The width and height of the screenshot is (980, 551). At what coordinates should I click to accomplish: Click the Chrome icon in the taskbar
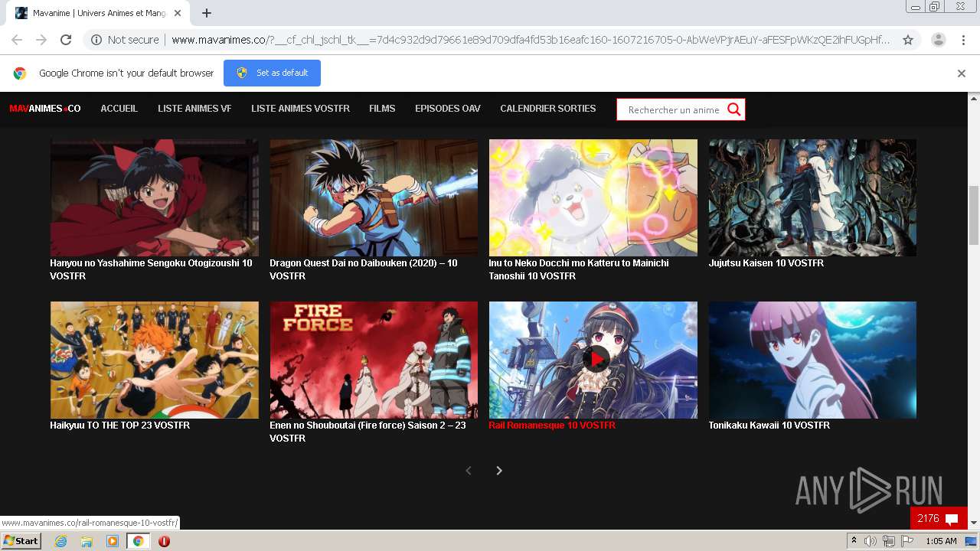138,541
